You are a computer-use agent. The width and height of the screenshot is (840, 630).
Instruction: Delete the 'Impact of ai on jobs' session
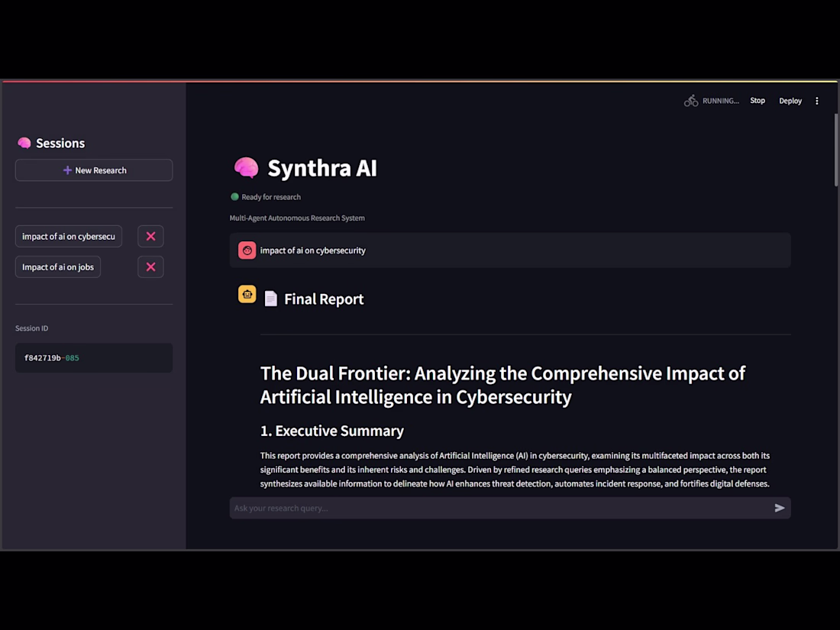pos(150,267)
